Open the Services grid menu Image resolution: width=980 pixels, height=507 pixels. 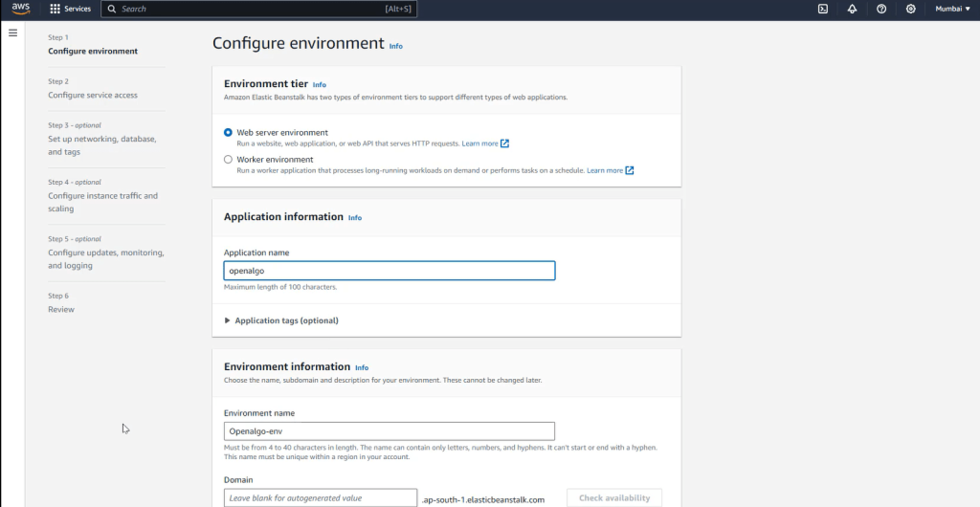(71, 9)
